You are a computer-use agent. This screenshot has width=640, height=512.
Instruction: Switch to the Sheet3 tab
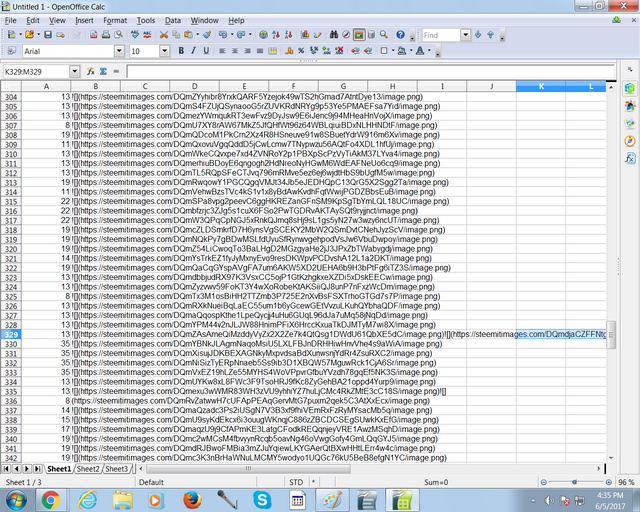(x=117, y=469)
